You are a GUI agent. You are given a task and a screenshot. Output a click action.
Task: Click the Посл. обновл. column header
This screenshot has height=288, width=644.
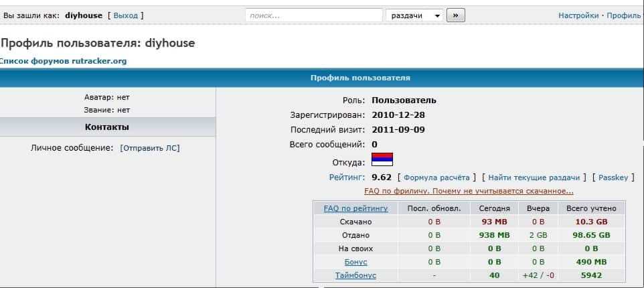(434, 208)
